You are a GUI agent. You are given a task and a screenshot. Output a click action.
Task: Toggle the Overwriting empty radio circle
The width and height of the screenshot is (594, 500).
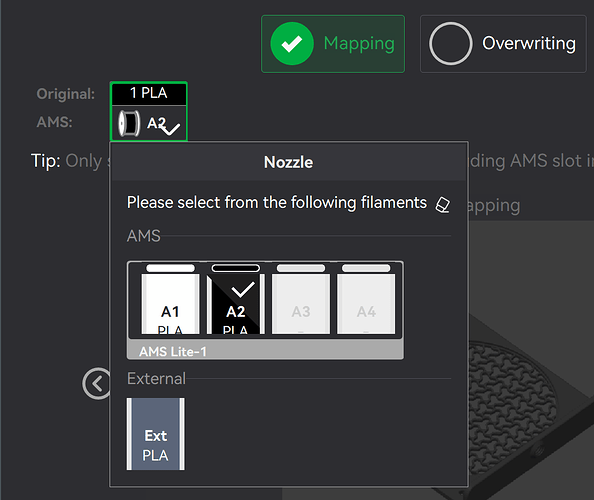tap(450, 44)
